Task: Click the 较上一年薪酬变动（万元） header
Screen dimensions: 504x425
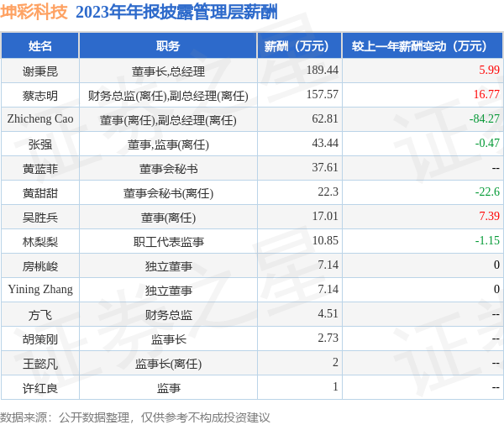Action: 423,46
